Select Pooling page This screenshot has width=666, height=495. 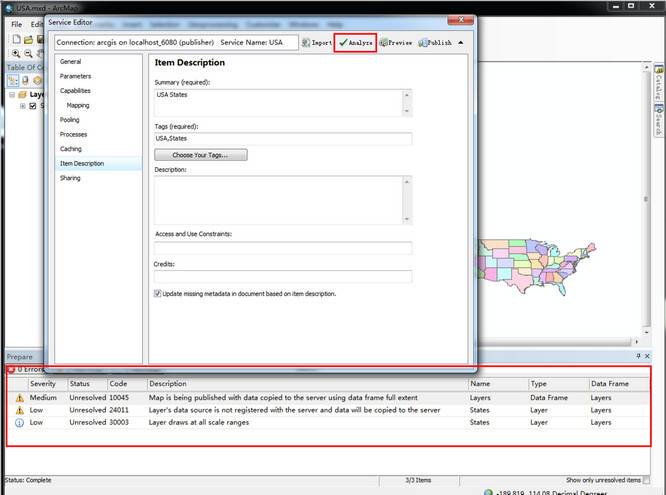click(x=70, y=120)
